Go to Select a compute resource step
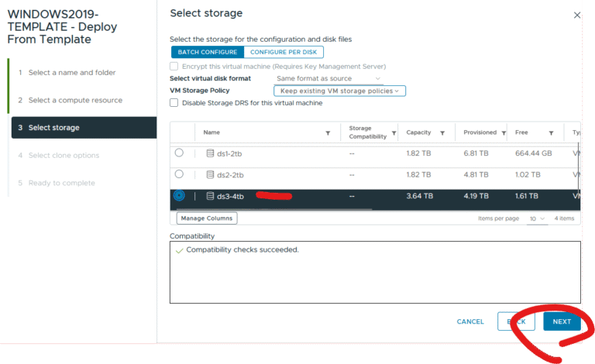 coord(75,101)
